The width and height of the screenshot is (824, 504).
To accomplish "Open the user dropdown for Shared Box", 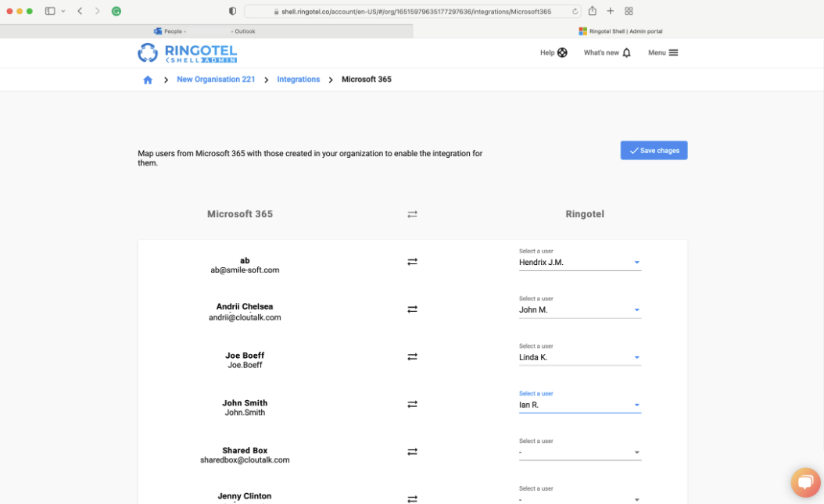I will [x=579, y=452].
